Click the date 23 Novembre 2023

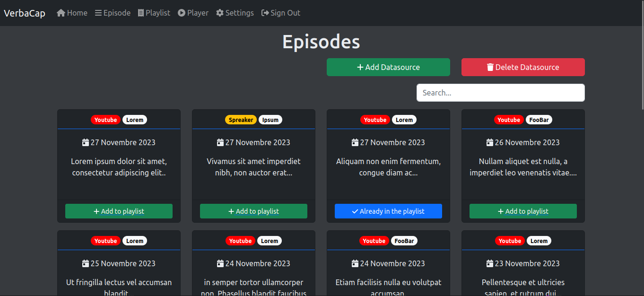coord(527,263)
